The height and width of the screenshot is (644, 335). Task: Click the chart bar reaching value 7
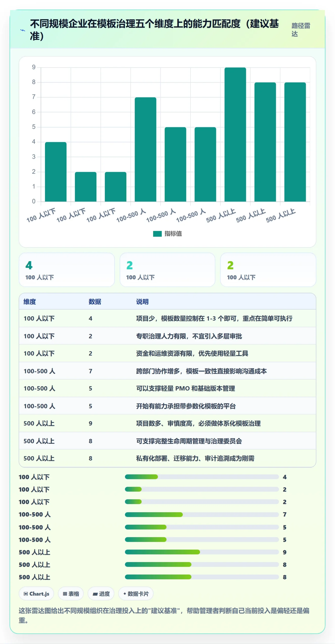pos(146,149)
